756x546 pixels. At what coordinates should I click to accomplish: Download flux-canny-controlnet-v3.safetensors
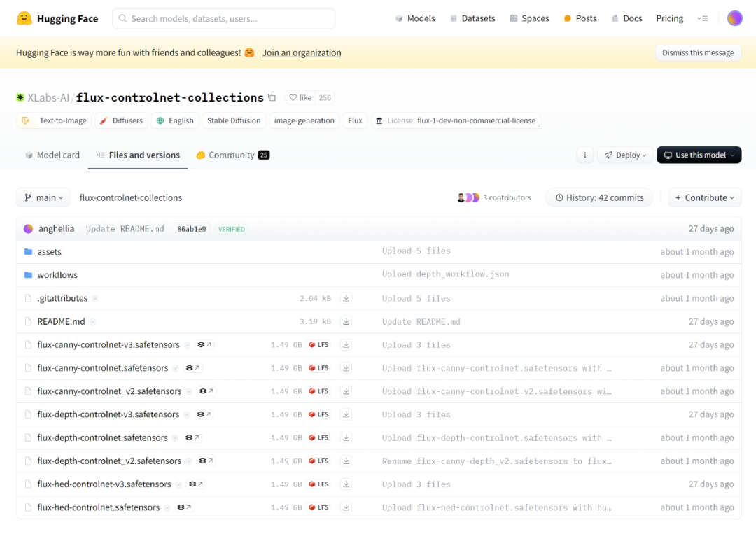pos(346,344)
